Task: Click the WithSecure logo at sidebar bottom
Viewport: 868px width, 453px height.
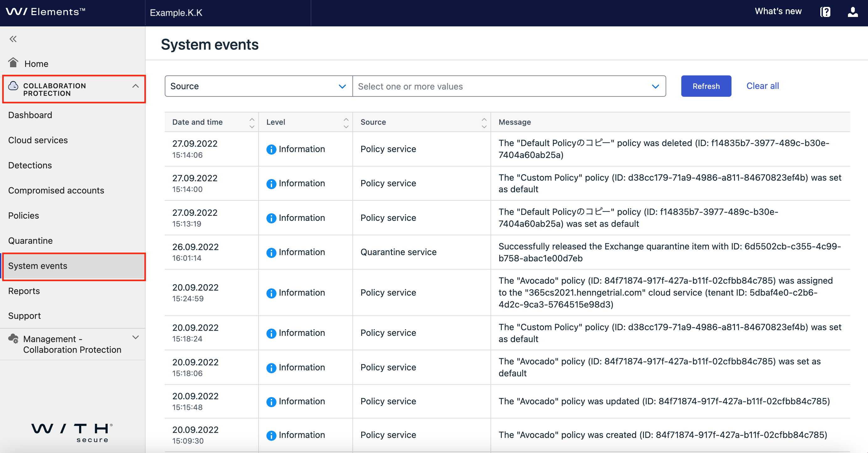Action: pyautogui.click(x=72, y=433)
